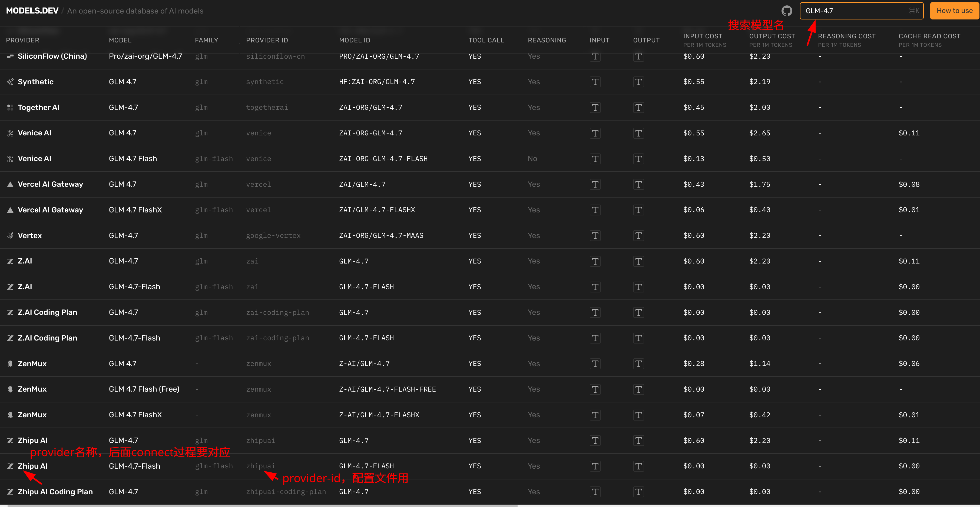Viewport: 980px width, 507px height.
Task: Sort by Cache Read Cost header
Action: click(929, 36)
